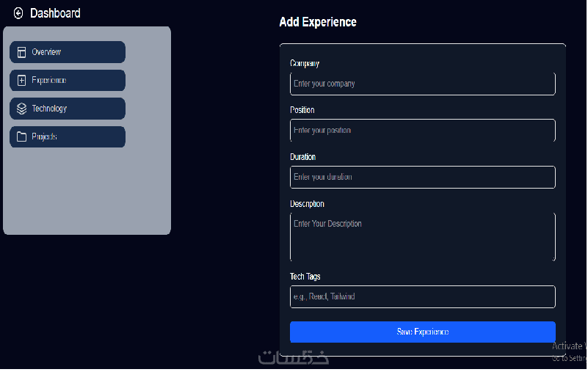Click the Add Experience heading
This screenshot has height=372, width=588.
pyautogui.click(x=318, y=22)
